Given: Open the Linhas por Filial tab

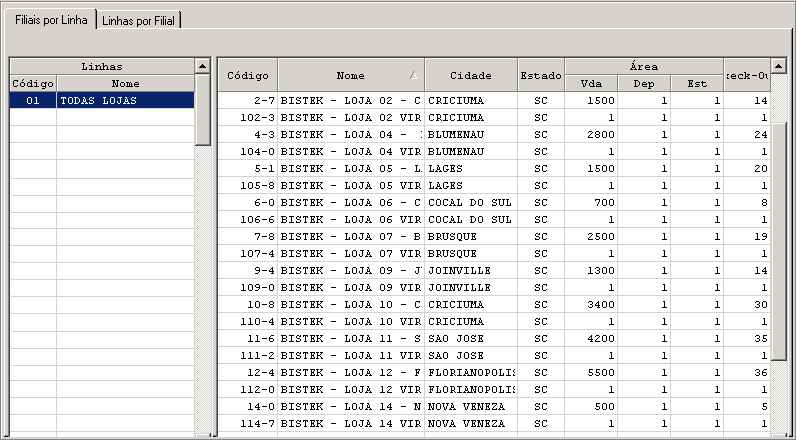Looking at the screenshot, I should click(139, 21).
